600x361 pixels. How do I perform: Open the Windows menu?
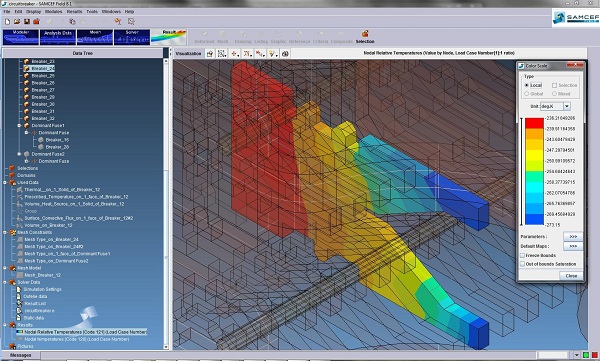(x=111, y=11)
